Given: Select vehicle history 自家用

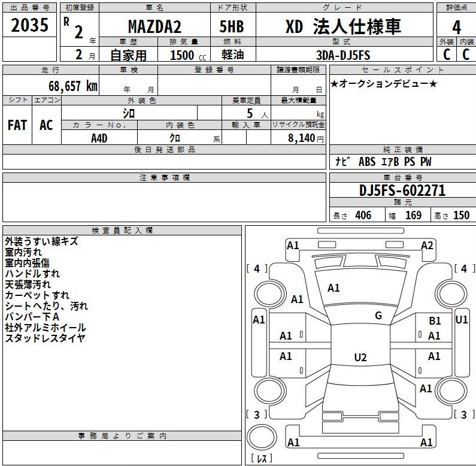Looking at the screenshot, I should click(x=128, y=55).
